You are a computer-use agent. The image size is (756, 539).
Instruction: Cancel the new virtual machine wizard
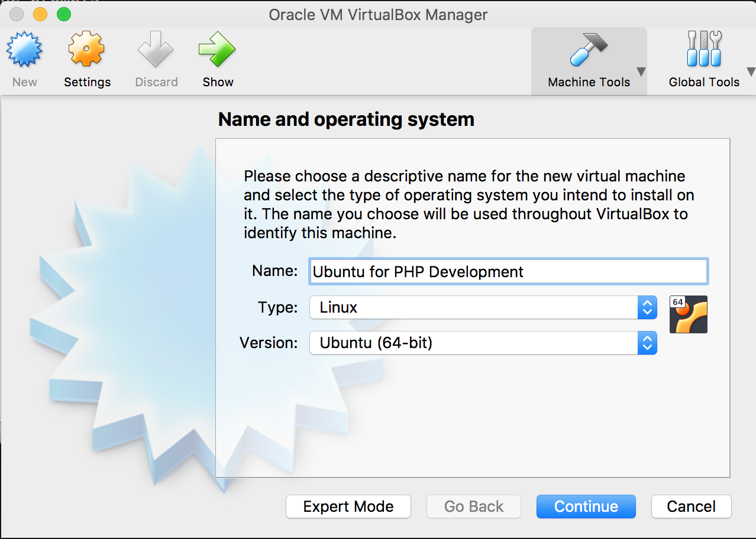(691, 506)
